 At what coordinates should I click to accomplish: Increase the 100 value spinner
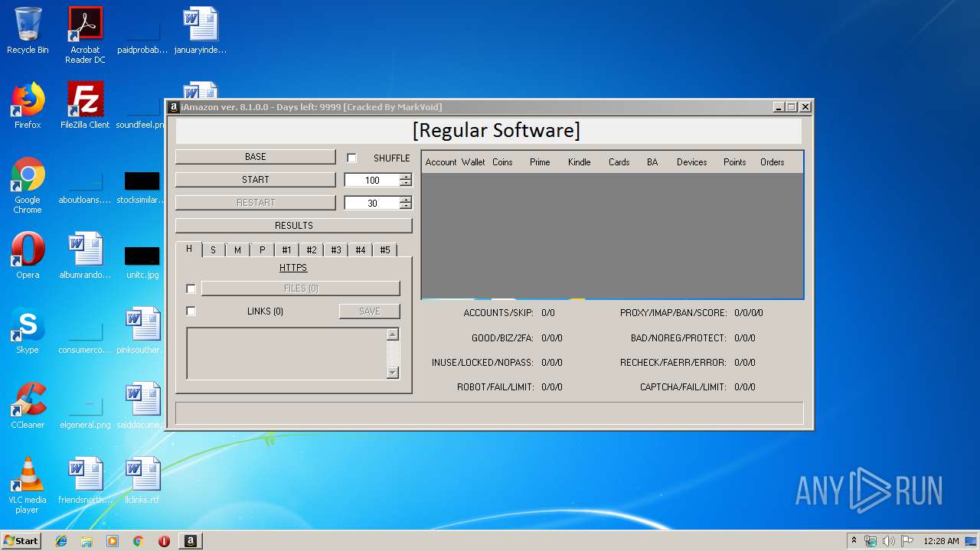(x=406, y=177)
